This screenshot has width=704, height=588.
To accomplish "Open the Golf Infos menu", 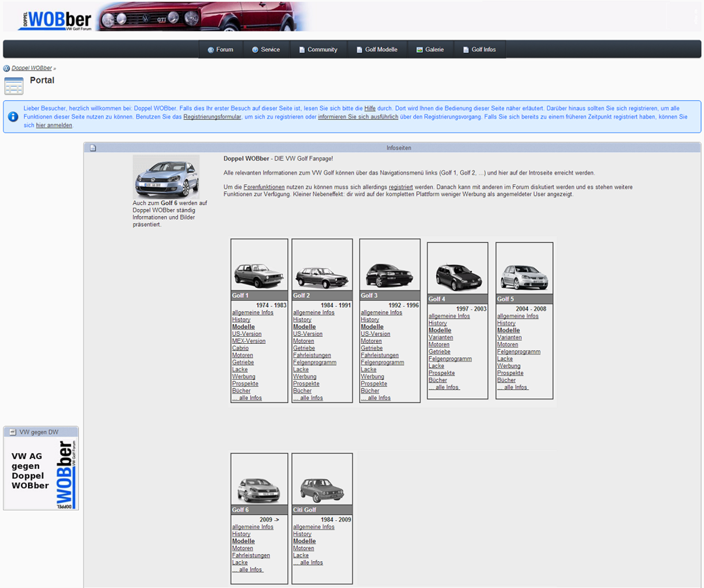I will tap(480, 50).
